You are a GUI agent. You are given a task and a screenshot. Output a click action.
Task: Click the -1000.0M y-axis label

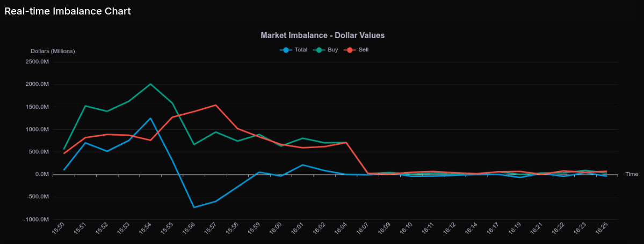pos(37,219)
